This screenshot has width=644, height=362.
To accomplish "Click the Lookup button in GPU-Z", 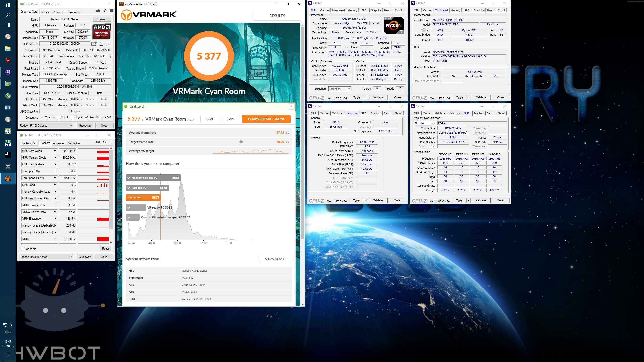I will (x=102, y=19).
